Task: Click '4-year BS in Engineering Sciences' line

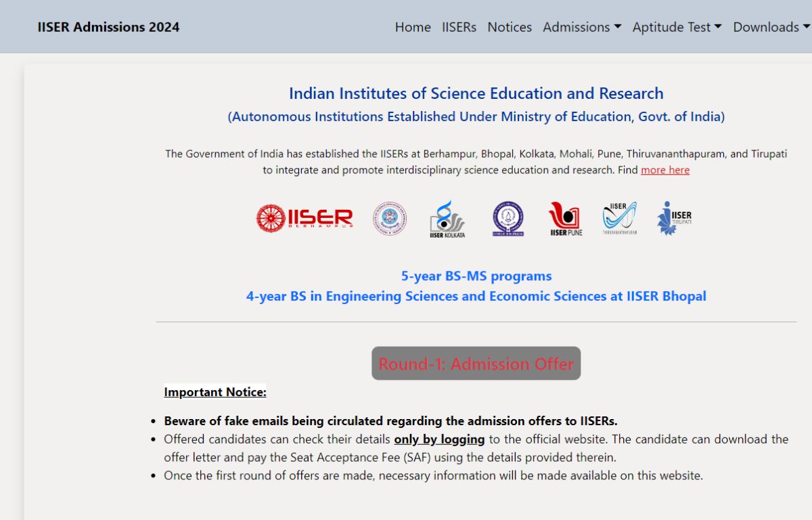Action: point(476,297)
